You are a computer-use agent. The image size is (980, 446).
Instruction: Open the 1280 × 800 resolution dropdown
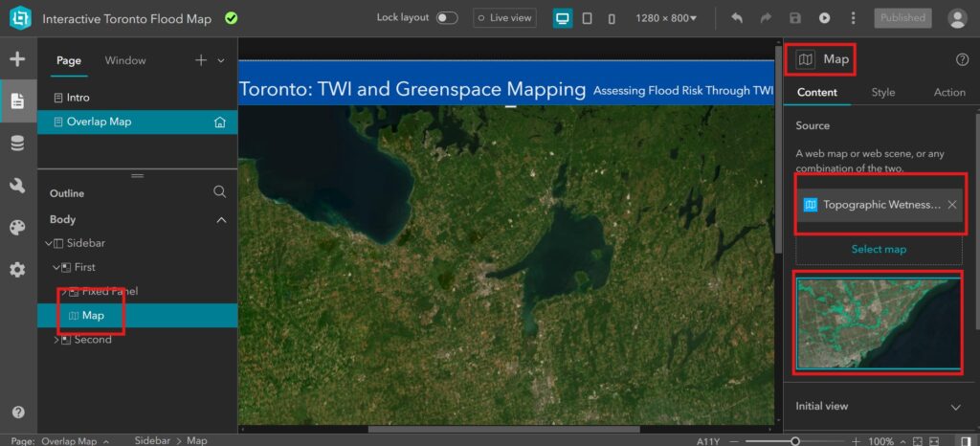pos(666,18)
